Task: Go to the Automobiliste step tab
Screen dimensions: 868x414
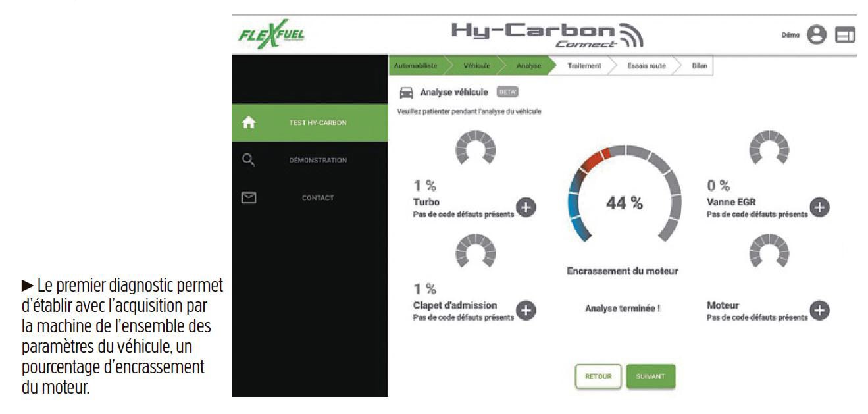Action: point(415,66)
